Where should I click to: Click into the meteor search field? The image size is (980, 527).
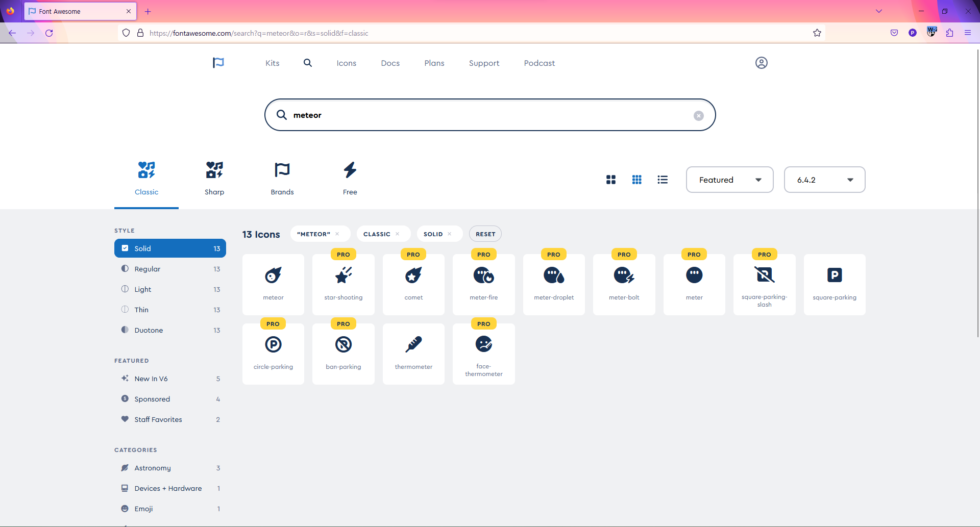coord(490,115)
